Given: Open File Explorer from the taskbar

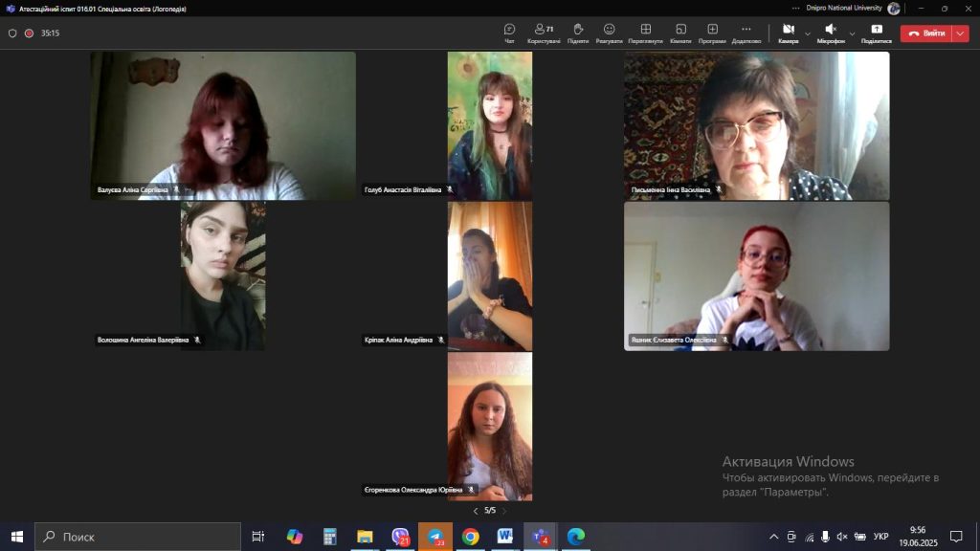Looking at the screenshot, I should click(365, 537).
